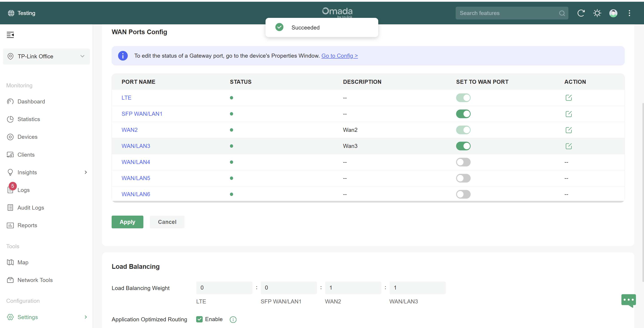Click the refresh icon in header

pyautogui.click(x=581, y=13)
